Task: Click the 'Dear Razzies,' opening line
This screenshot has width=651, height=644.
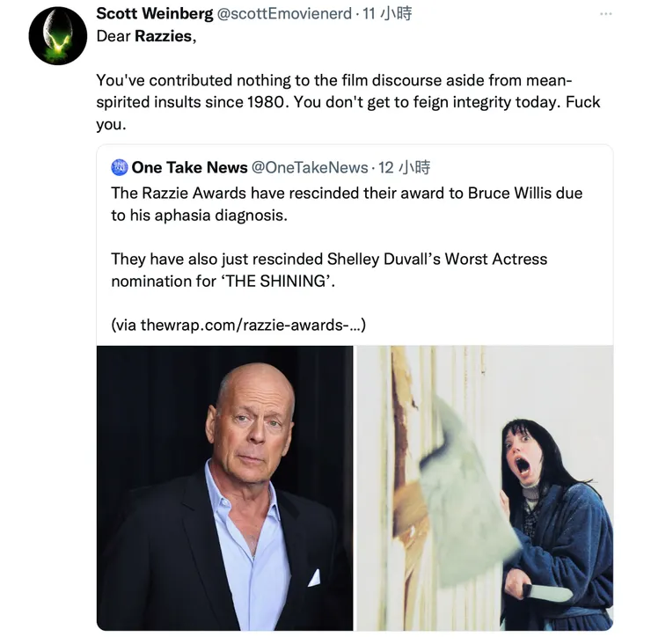Action: pos(146,36)
